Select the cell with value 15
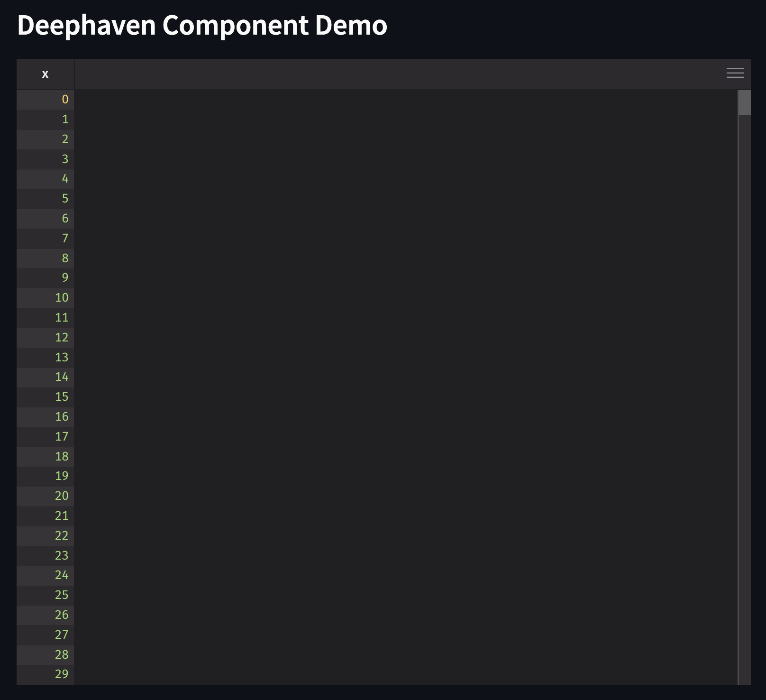The width and height of the screenshot is (766, 700). click(46, 397)
